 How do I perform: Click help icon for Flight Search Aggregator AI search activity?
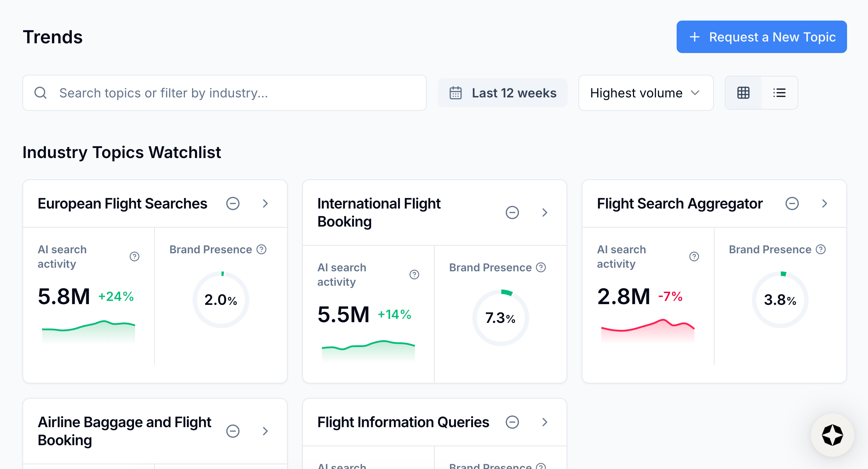click(694, 257)
